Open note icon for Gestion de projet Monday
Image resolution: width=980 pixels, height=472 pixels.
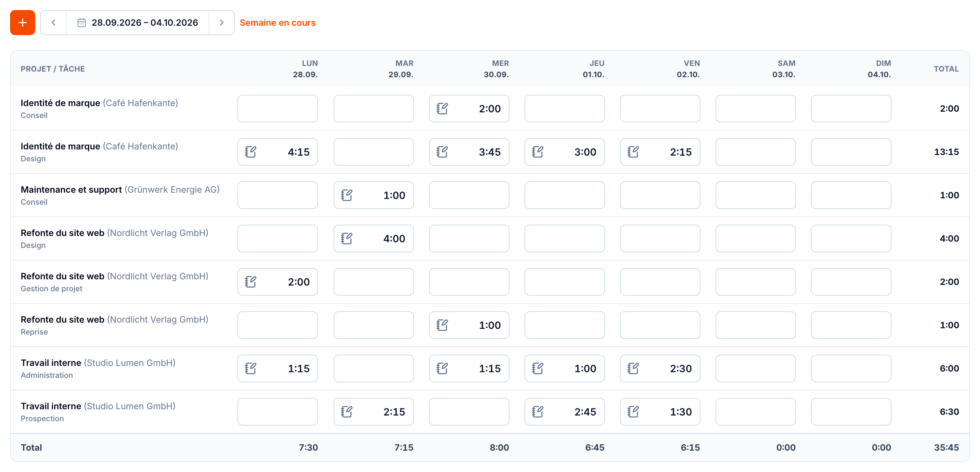pyautogui.click(x=250, y=282)
